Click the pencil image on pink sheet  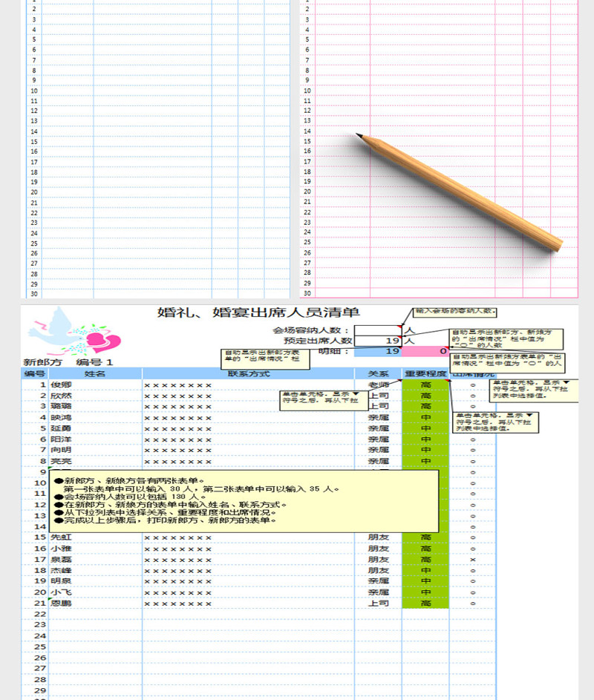tap(460, 192)
